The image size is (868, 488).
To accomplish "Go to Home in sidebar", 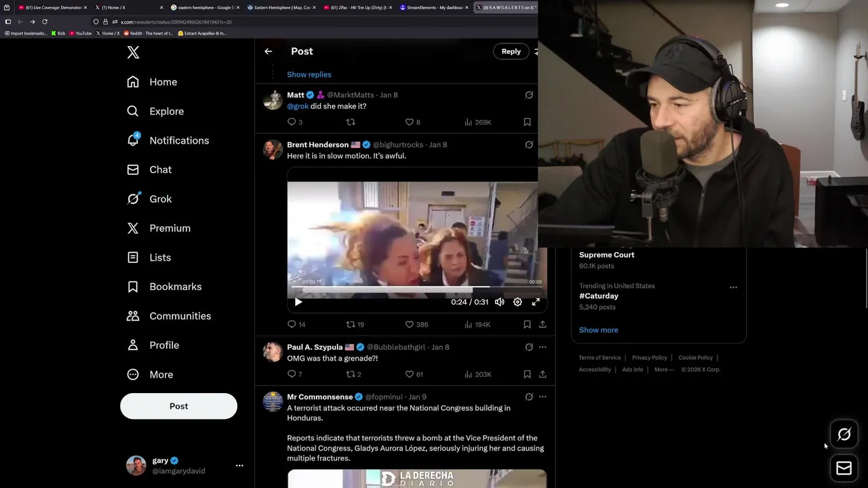I will click(152, 82).
